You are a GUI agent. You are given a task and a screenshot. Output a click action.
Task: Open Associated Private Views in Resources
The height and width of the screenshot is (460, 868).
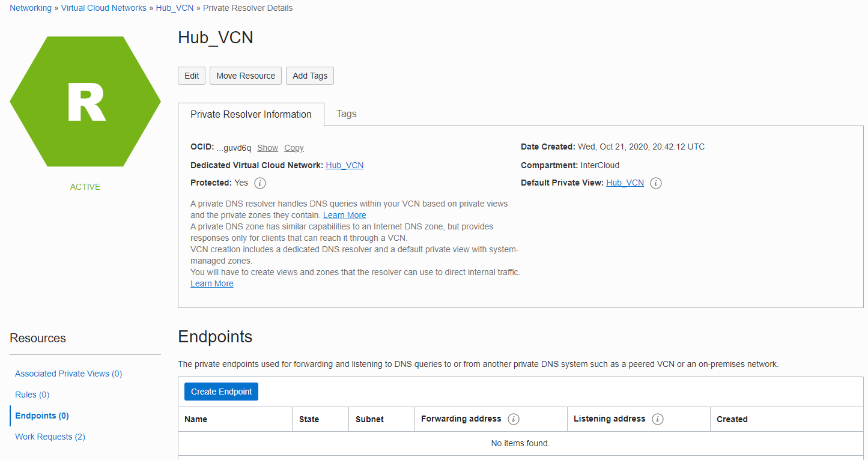click(x=68, y=374)
